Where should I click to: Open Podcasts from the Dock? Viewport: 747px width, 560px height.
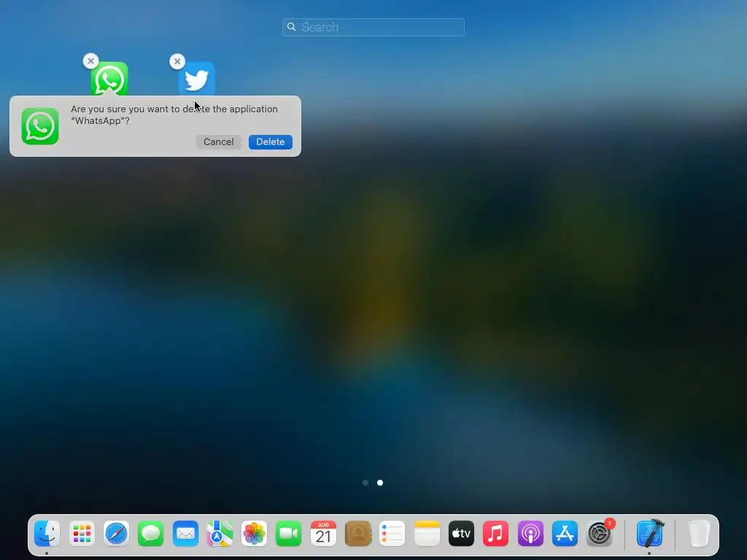coord(530,533)
